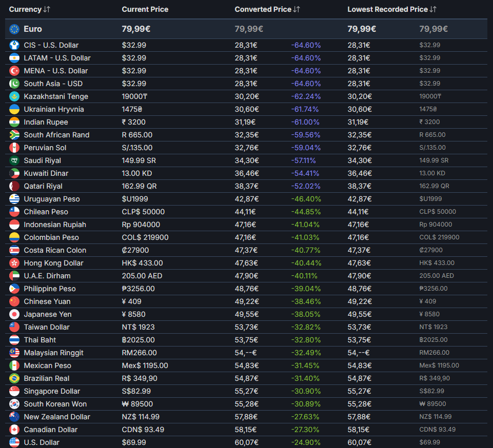The image size is (493, 448).
Task: Click the Uruguayan Peso flag icon
Action: point(14,199)
